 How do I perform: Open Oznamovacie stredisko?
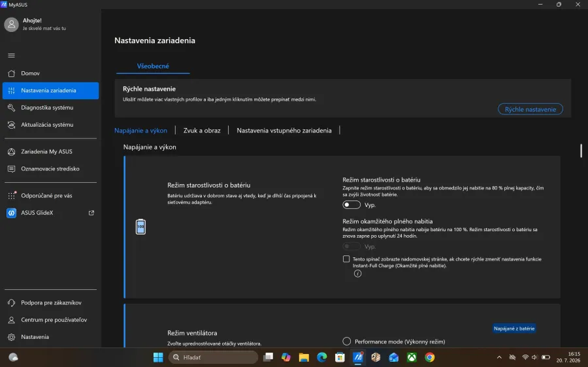[x=50, y=168]
